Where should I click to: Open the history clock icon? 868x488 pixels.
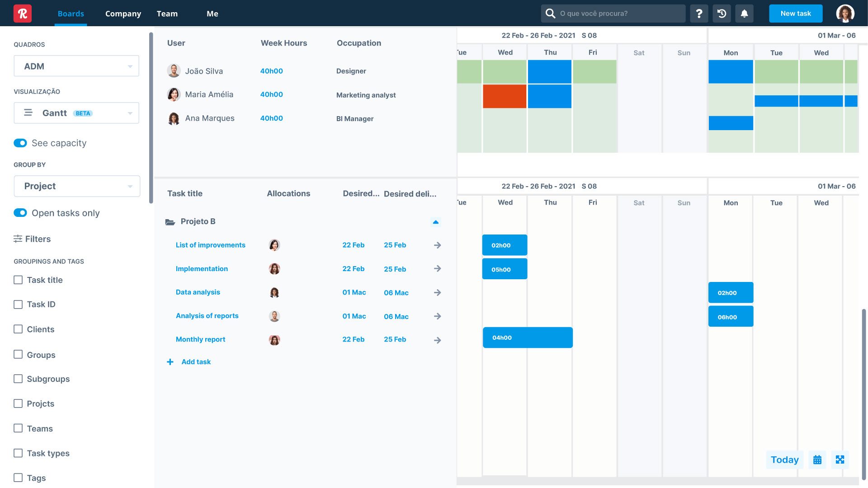pos(722,14)
